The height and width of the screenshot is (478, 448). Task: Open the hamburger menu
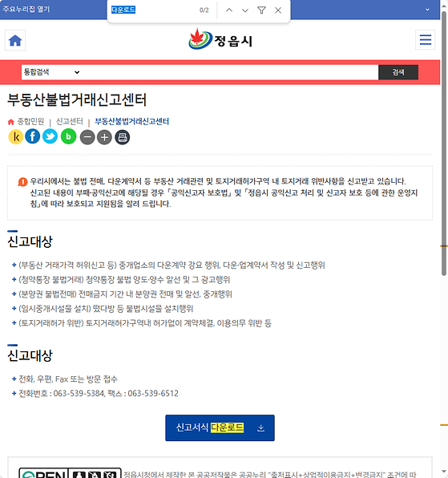point(425,40)
